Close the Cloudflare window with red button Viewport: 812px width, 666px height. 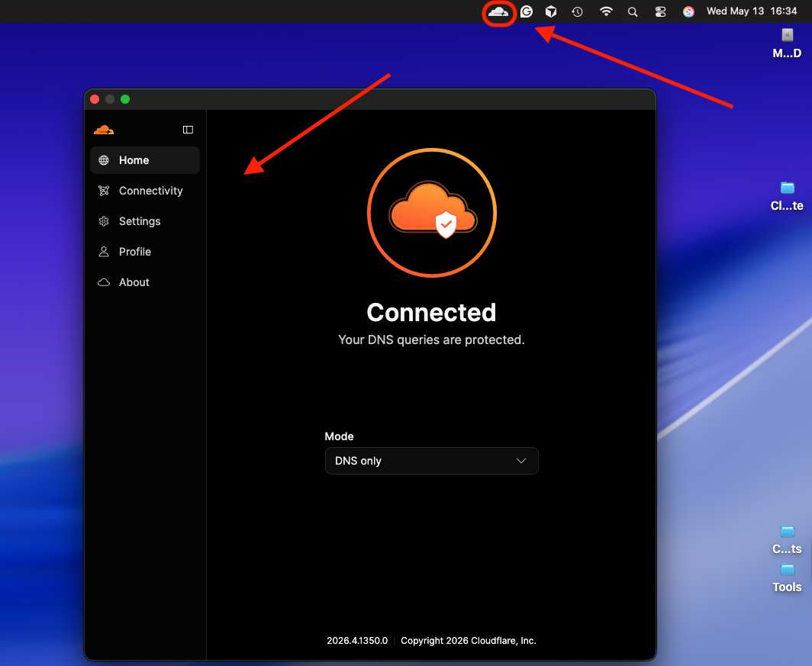(x=95, y=99)
